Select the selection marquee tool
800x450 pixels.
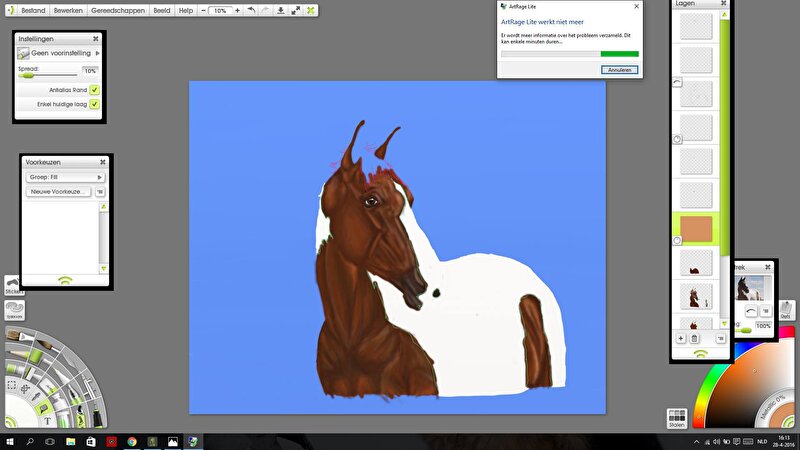click(12, 384)
